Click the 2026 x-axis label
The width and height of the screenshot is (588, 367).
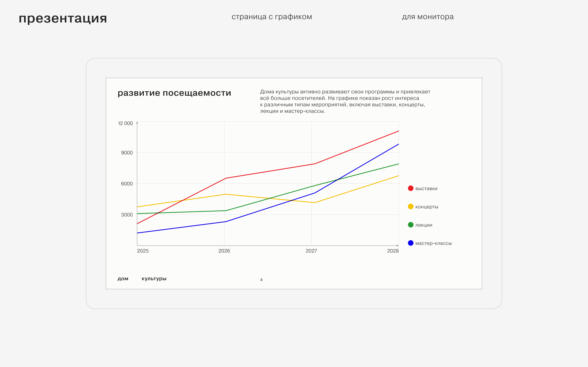(224, 251)
